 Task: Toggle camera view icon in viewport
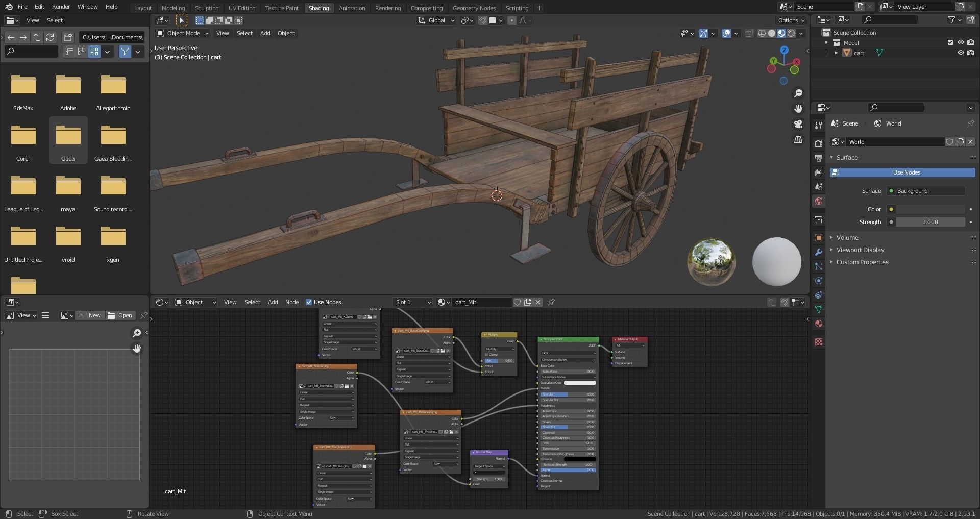[x=798, y=124]
